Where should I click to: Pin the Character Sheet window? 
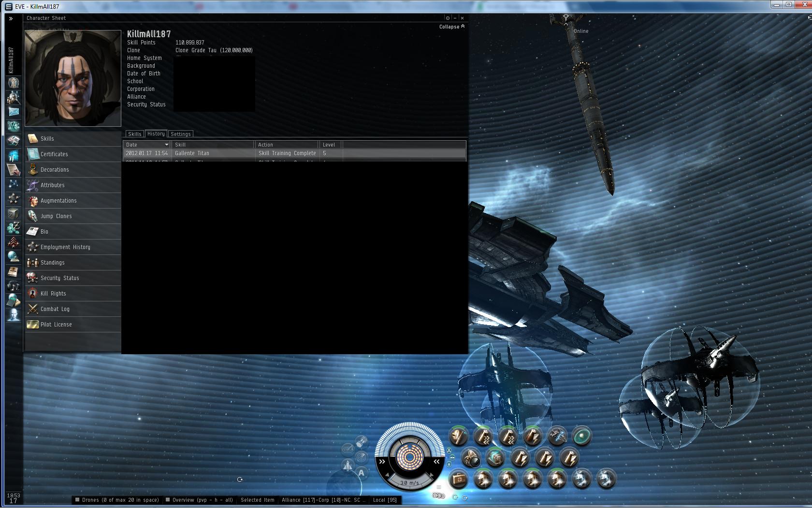click(448, 18)
